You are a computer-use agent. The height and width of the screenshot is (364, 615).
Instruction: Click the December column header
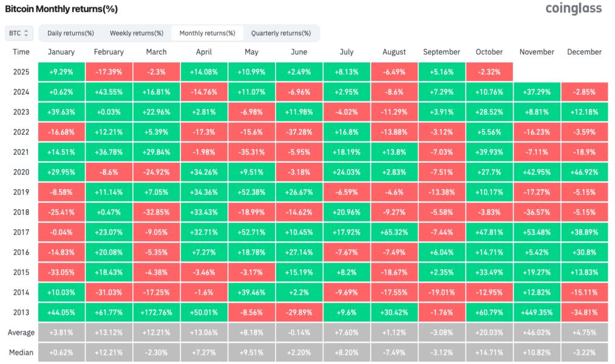[584, 52]
